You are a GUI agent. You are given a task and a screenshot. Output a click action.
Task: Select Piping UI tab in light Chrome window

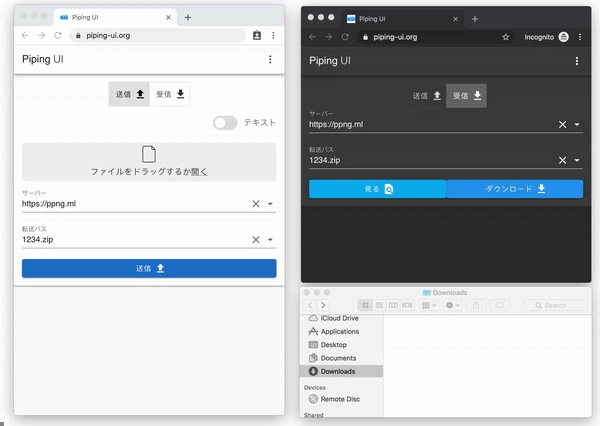[115, 18]
